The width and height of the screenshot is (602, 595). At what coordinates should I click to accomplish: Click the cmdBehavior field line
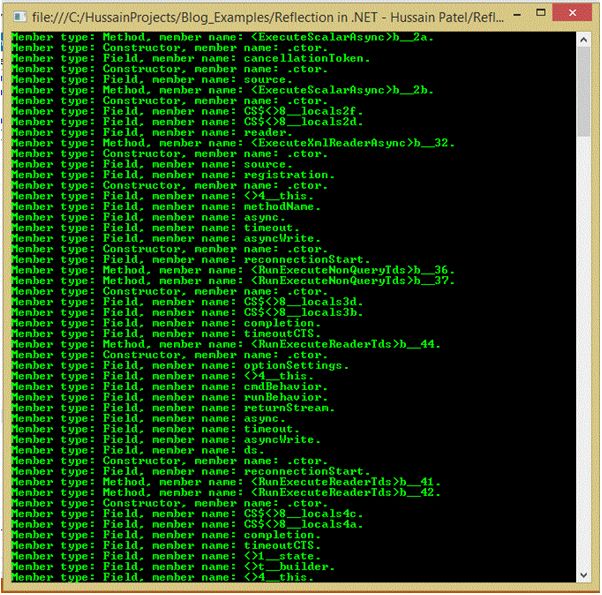(169, 387)
